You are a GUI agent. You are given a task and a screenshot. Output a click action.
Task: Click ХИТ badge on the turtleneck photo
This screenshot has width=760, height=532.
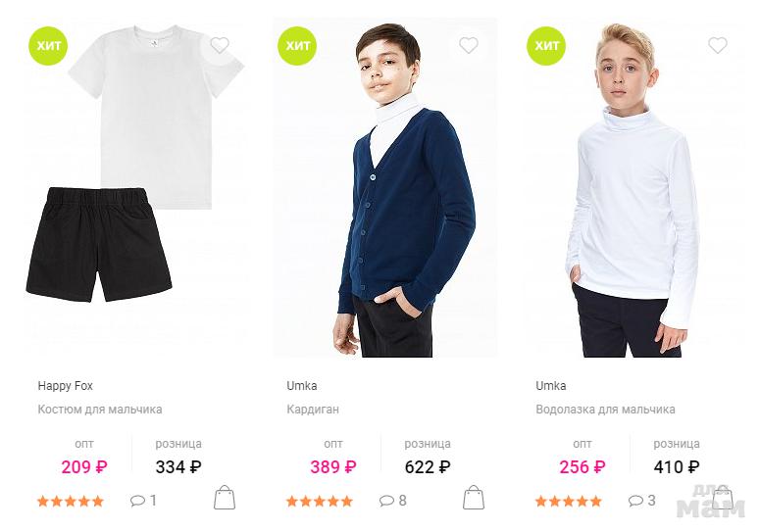546,46
